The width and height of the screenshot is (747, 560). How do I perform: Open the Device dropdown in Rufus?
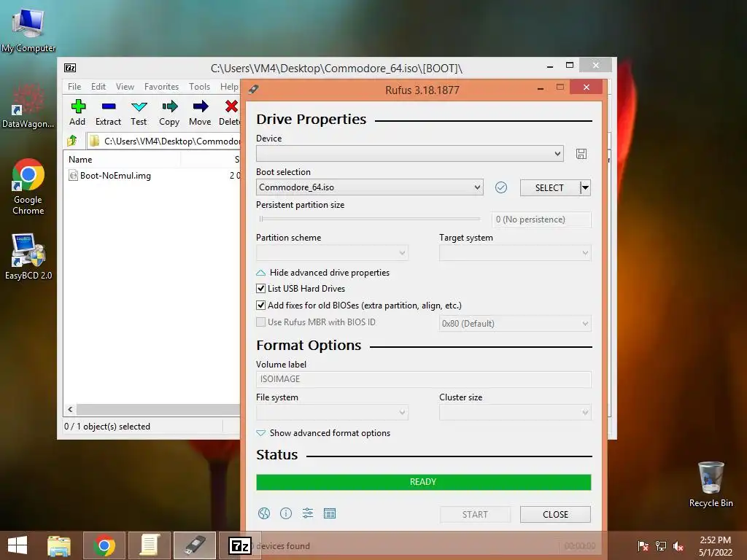coord(410,154)
